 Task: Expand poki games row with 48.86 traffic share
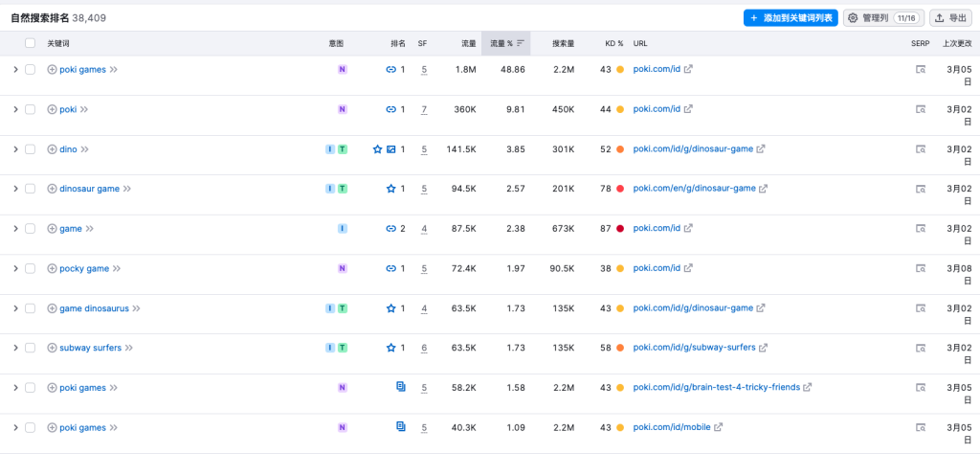pos(15,69)
